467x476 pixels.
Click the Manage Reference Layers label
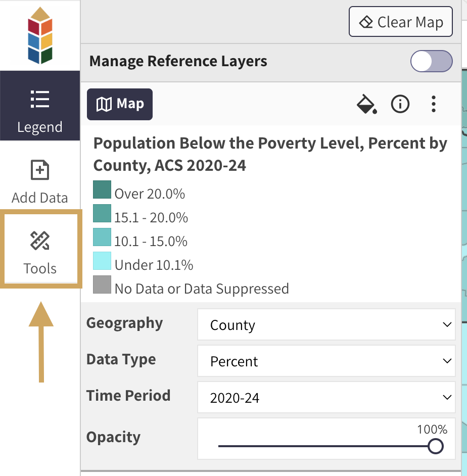coord(178,61)
